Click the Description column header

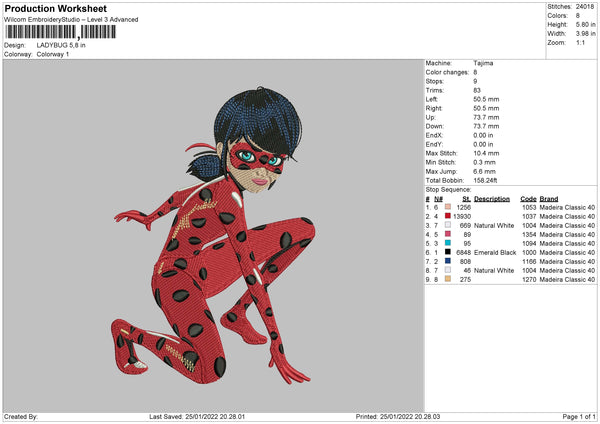pyautogui.click(x=492, y=199)
